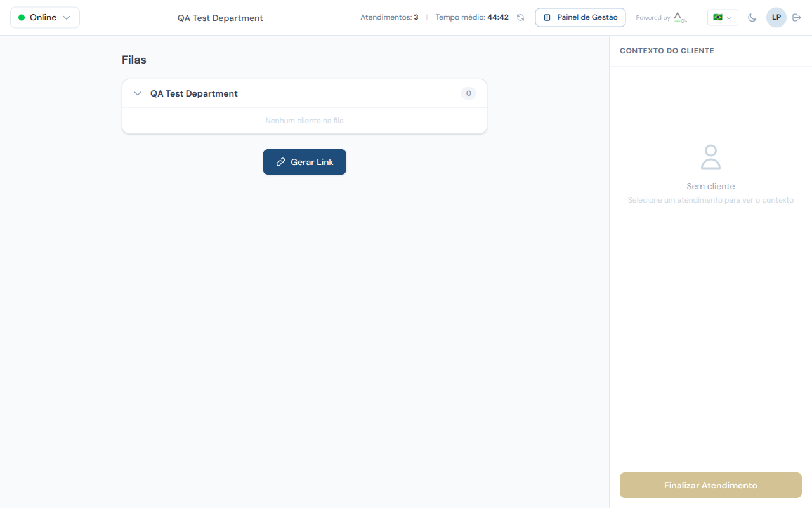Open Painel de Gestão
This screenshot has height=508, width=812.
point(580,18)
